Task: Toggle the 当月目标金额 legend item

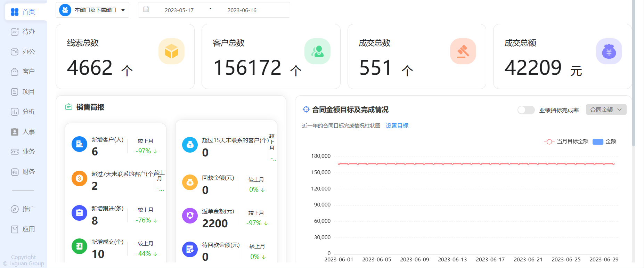Action: tap(566, 141)
